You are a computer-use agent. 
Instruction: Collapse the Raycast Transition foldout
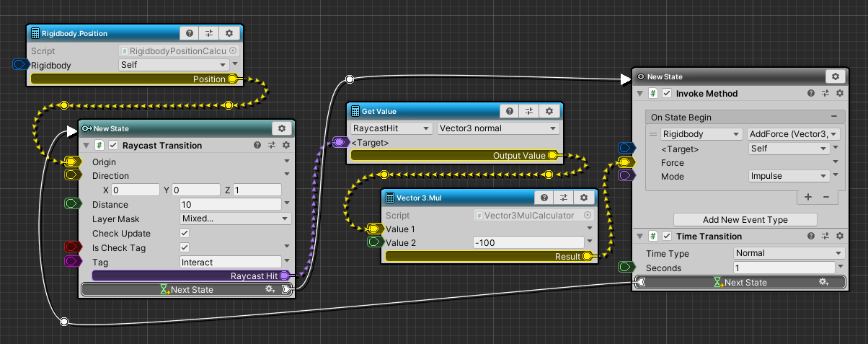tap(87, 145)
